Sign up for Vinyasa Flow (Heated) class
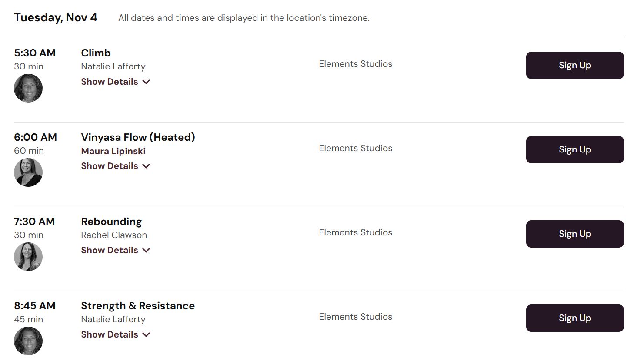 [x=574, y=149]
